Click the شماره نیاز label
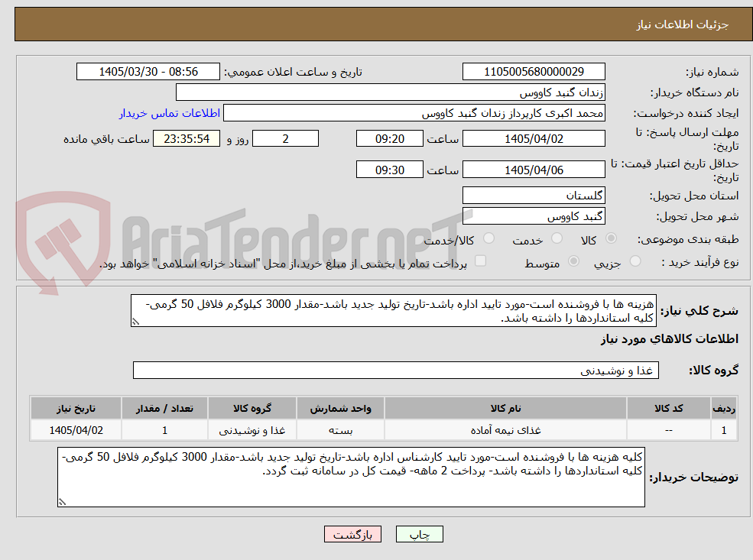The width and height of the screenshot is (753, 560). 712,72
